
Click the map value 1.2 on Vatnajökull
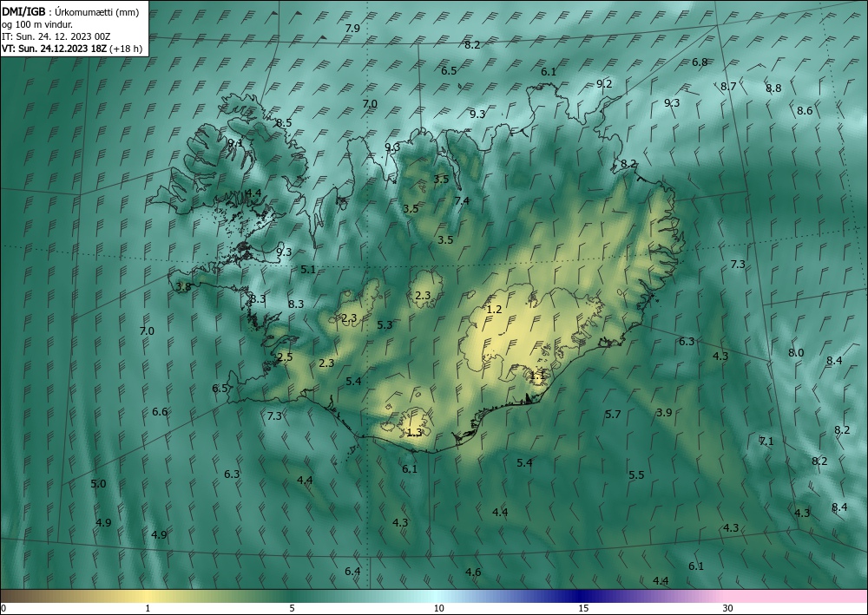[494, 309]
